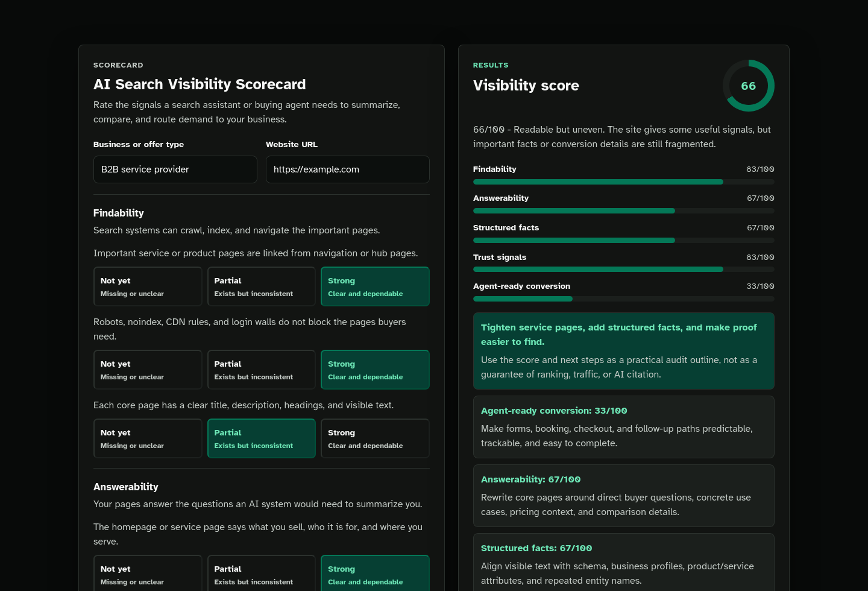Choose 'Partial' for homepage says what you sell
Screen dimensions: 868x591
(262, 574)
